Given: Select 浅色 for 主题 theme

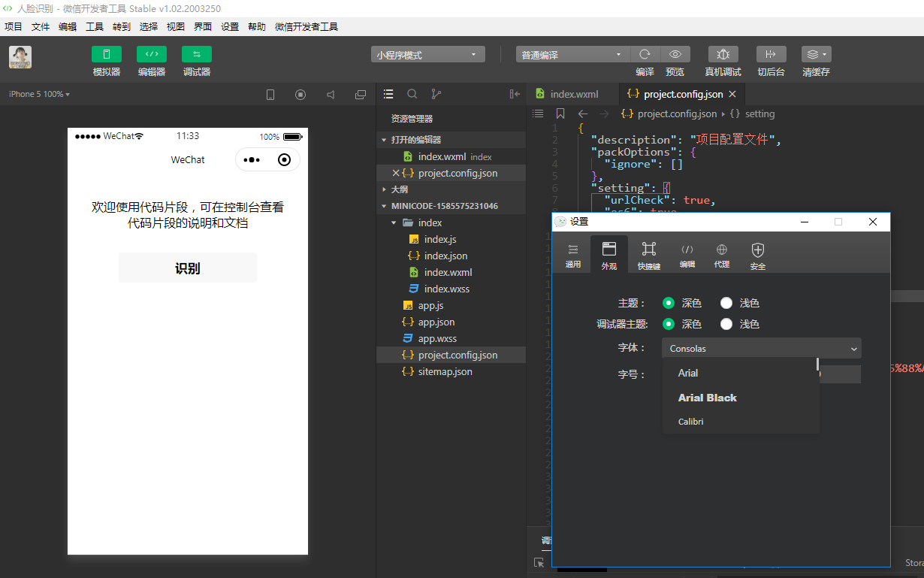Looking at the screenshot, I should [726, 303].
